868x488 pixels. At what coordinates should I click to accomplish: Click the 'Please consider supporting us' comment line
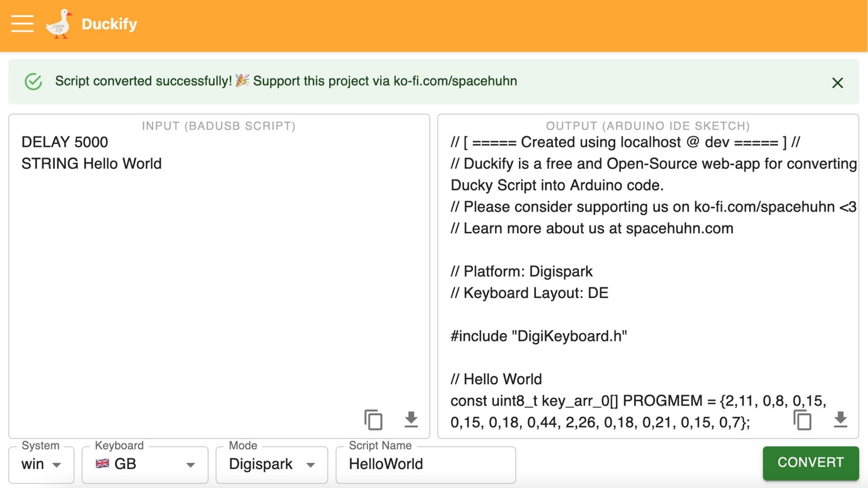[653, 207]
